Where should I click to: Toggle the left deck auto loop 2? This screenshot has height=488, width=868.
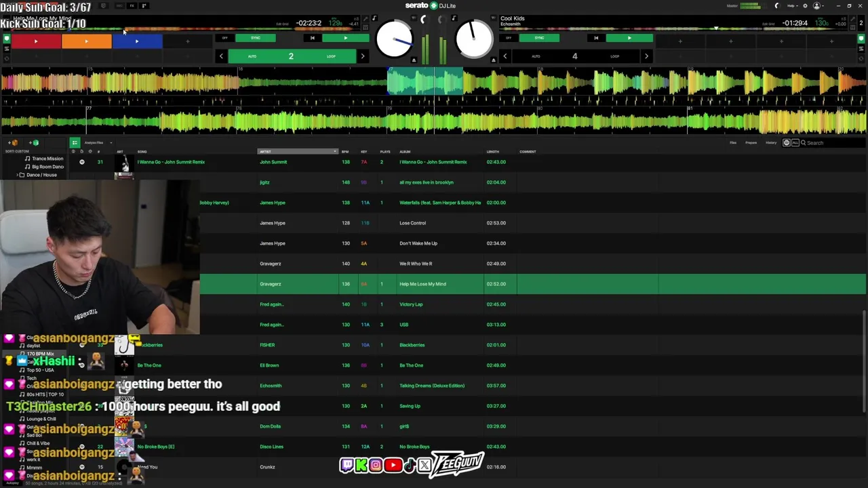tap(292, 56)
